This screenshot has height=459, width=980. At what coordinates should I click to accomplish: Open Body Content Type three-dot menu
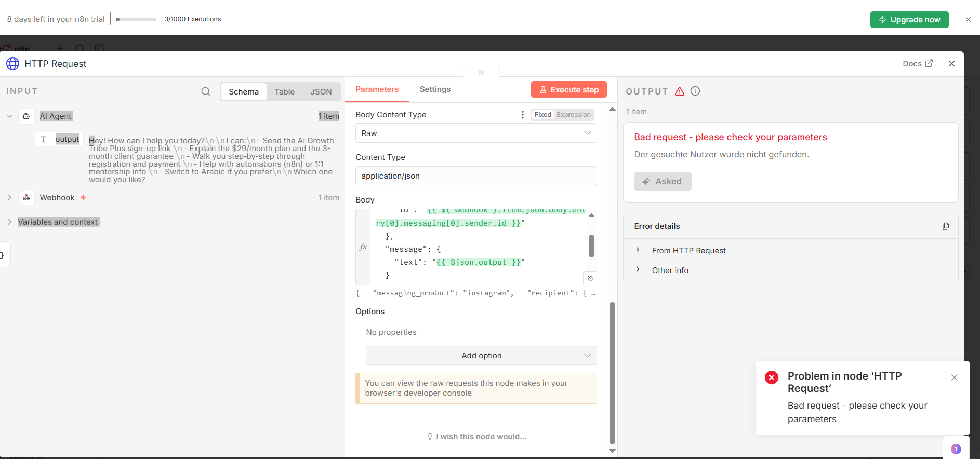click(x=522, y=115)
